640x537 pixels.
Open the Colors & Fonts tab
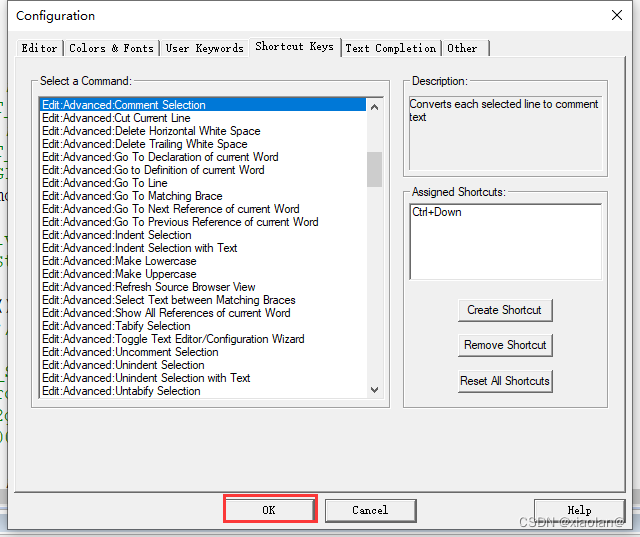111,48
